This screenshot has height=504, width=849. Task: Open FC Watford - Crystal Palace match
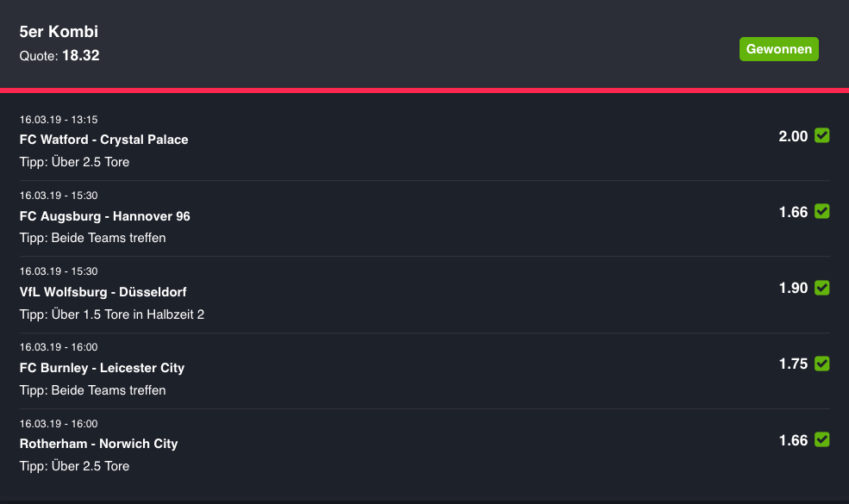pos(104,140)
